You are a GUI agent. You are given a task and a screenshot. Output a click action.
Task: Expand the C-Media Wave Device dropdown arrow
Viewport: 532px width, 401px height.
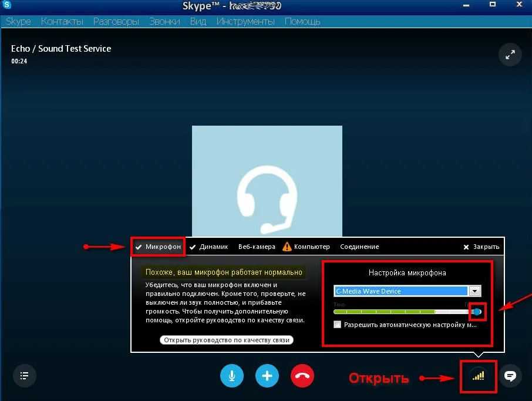474,291
